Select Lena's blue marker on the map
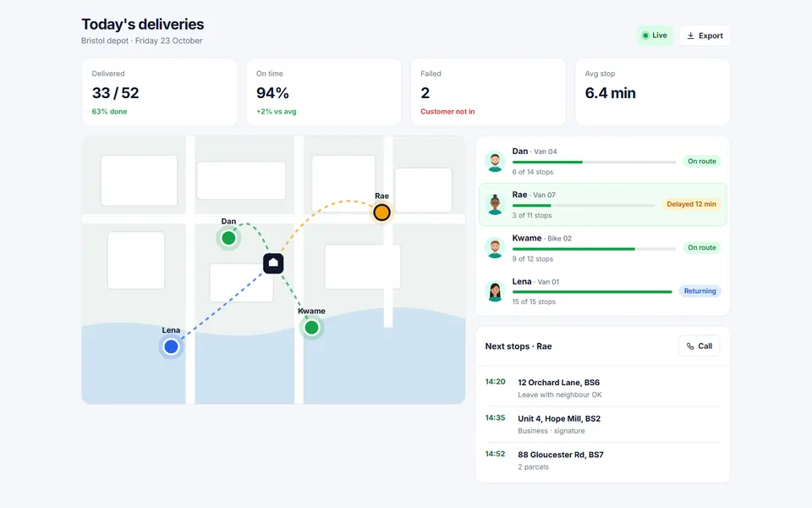The width and height of the screenshot is (812, 508). click(171, 347)
